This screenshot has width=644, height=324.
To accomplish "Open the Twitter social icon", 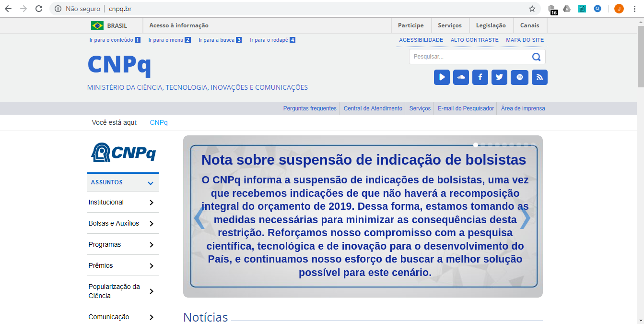I will click(499, 77).
